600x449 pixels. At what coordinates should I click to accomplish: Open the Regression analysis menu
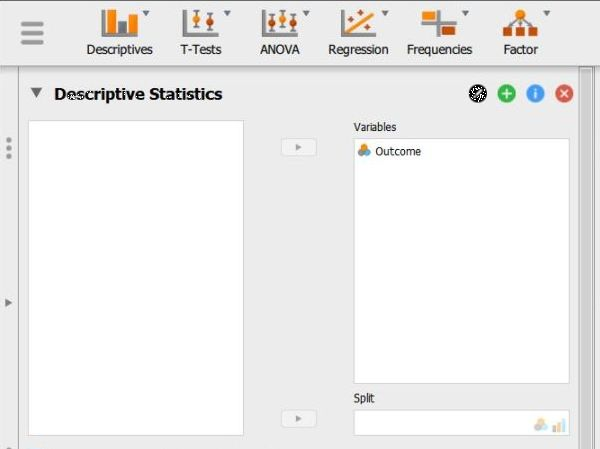pos(357,32)
